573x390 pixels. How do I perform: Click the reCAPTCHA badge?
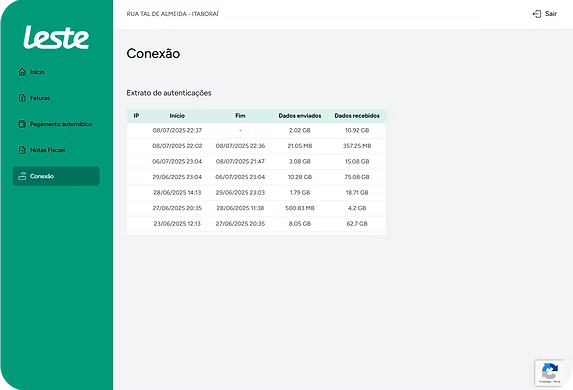pyautogui.click(x=550, y=372)
